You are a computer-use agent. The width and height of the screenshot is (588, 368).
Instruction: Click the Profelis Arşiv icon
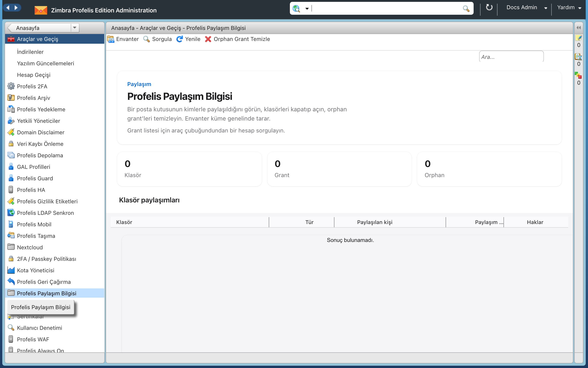(11, 98)
